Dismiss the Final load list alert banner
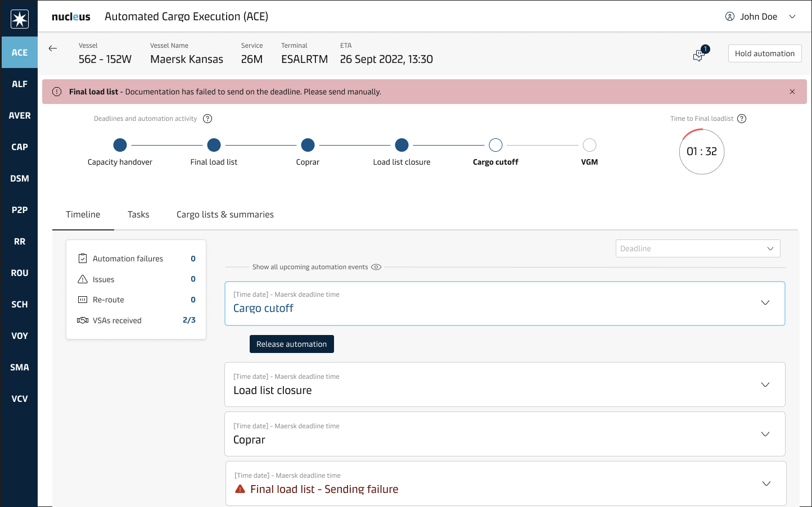This screenshot has width=812, height=507. 792,92
